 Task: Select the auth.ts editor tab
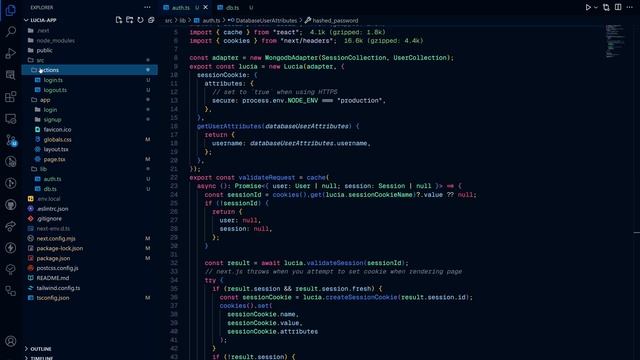180,8
